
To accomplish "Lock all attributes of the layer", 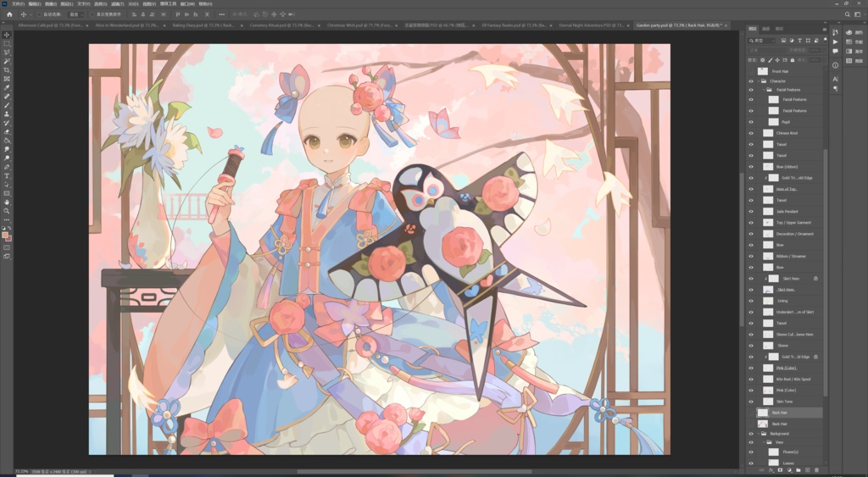I will (x=793, y=60).
